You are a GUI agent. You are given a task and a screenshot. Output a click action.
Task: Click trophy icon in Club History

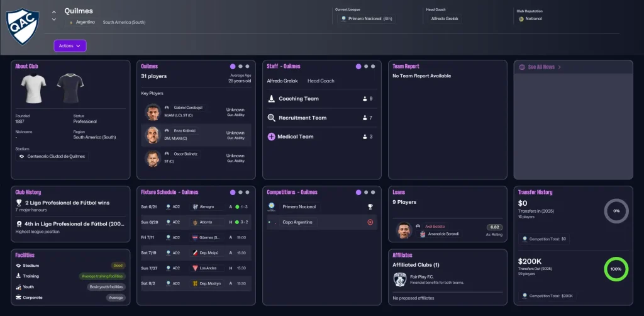[19, 203]
